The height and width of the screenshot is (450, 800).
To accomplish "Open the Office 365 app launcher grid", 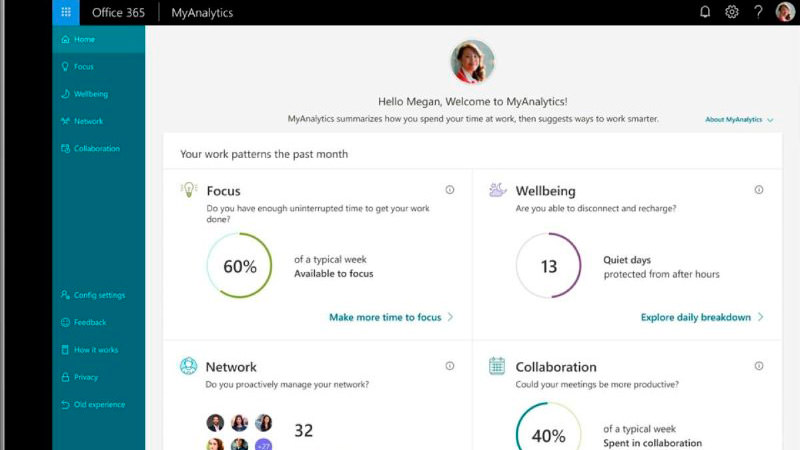I will [66, 12].
